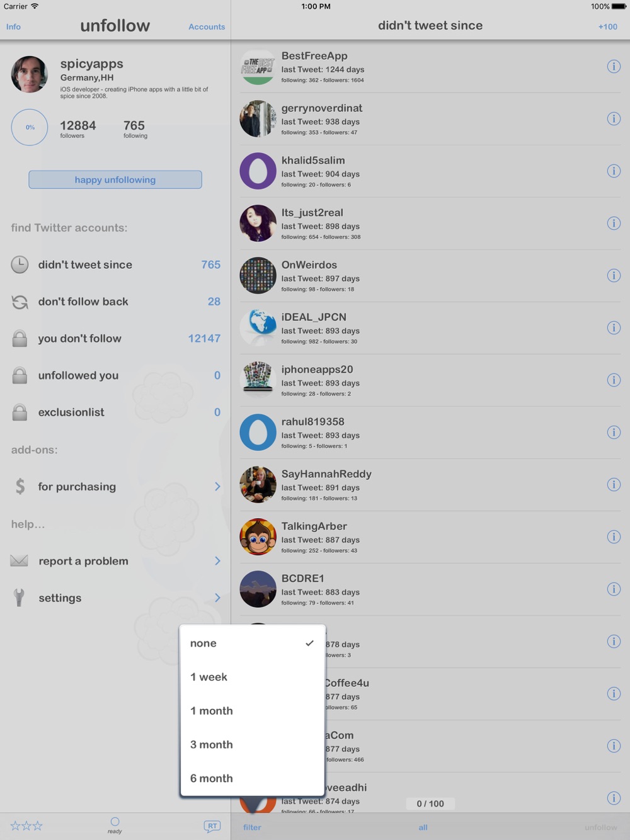Screen dimensions: 630x840
Task: Tap info icon for TalkingArber
Action: tap(614, 537)
